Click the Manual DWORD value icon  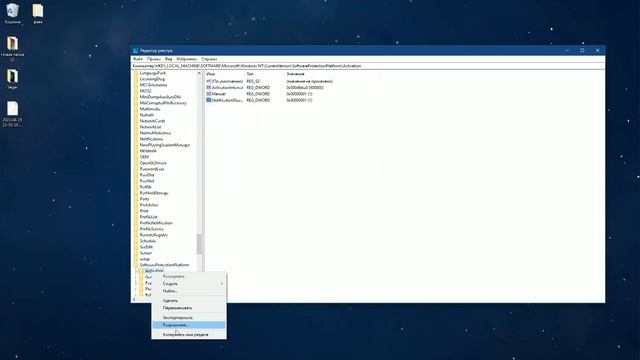(x=209, y=93)
